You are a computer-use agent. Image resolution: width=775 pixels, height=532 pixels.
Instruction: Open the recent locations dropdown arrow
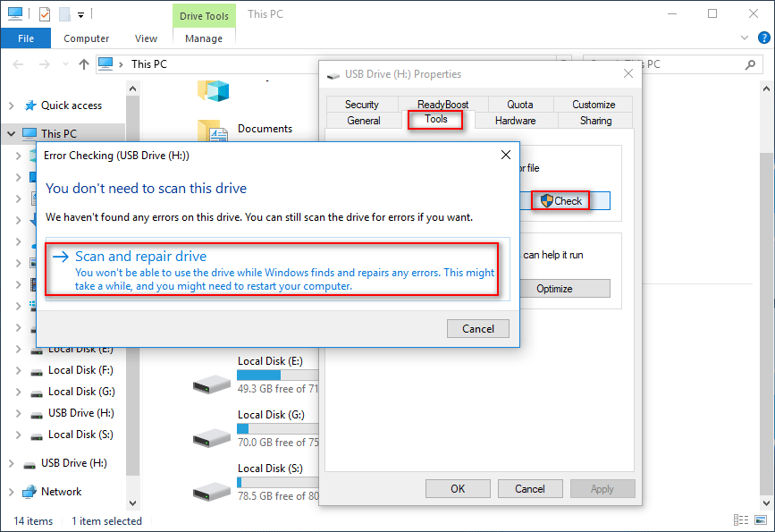(65, 64)
